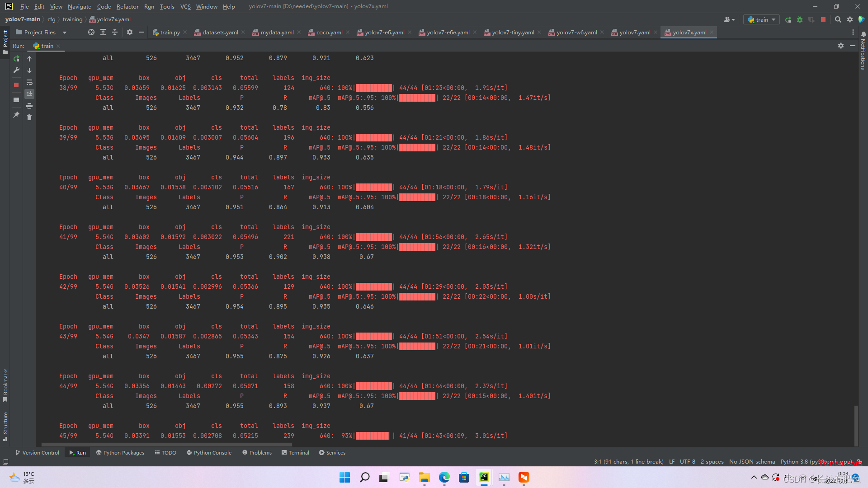Open Terminal tab at bottom
Image resolution: width=868 pixels, height=488 pixels.
[298, 453]
